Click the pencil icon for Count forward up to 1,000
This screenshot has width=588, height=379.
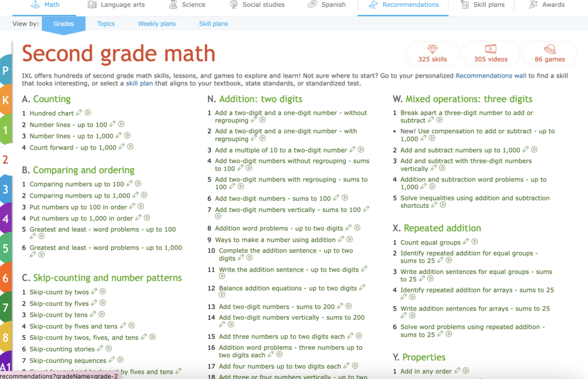122,146
